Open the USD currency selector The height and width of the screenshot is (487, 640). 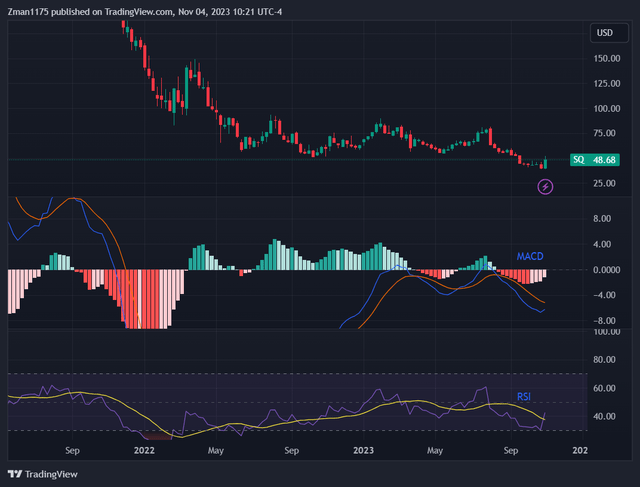604,33
